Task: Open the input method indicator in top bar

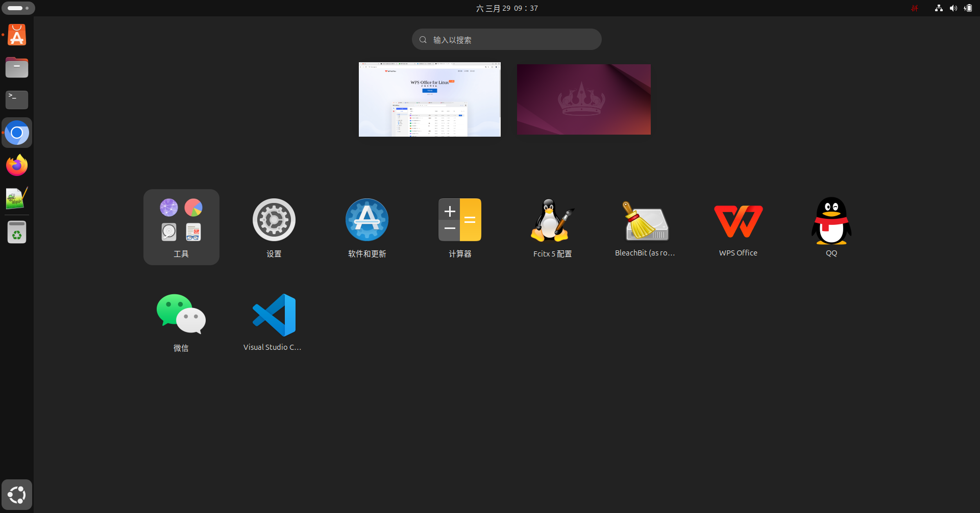Action: pos(915,8)
